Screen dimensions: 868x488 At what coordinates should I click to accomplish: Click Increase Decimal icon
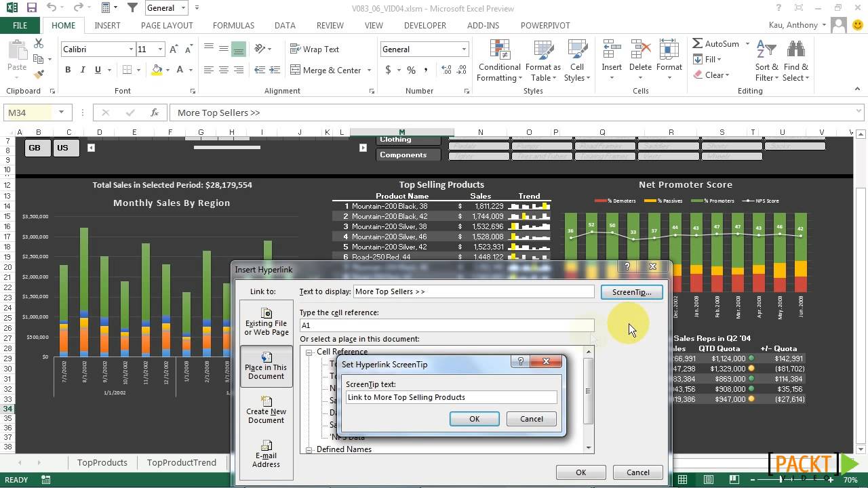pyautogui.click(x=446, y=70)
